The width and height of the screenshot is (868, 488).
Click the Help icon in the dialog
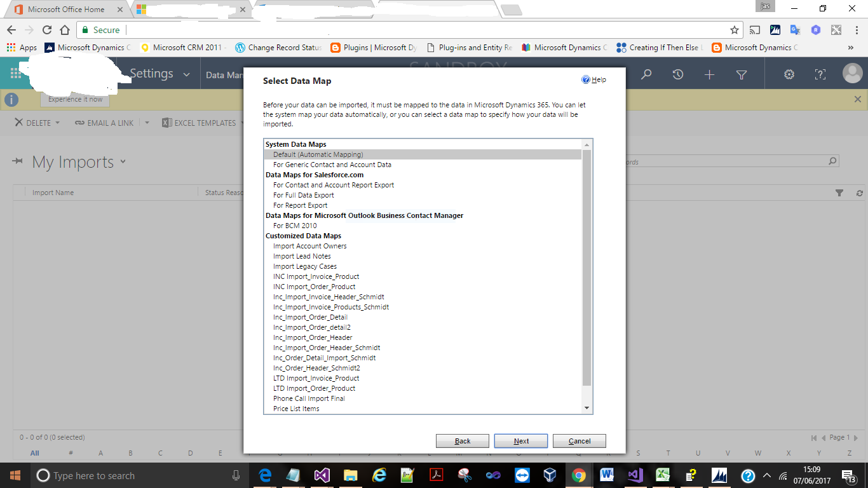pos(586,79)
